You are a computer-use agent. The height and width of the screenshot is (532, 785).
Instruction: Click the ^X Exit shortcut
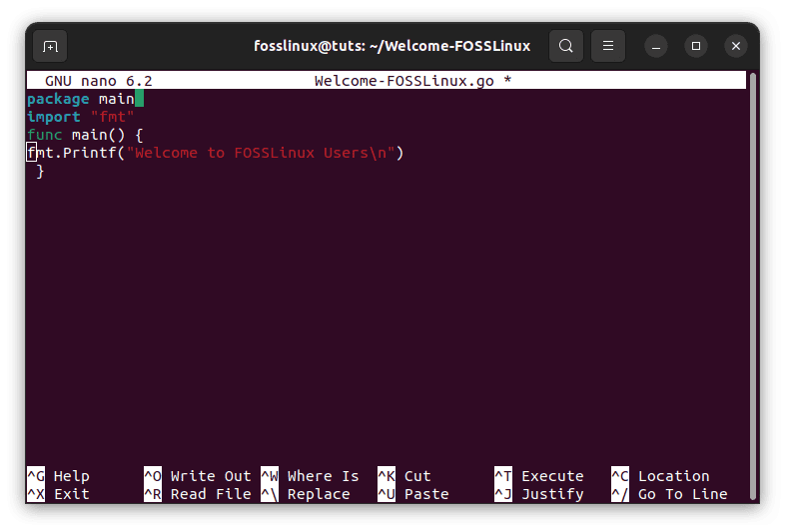click(58, 494)
